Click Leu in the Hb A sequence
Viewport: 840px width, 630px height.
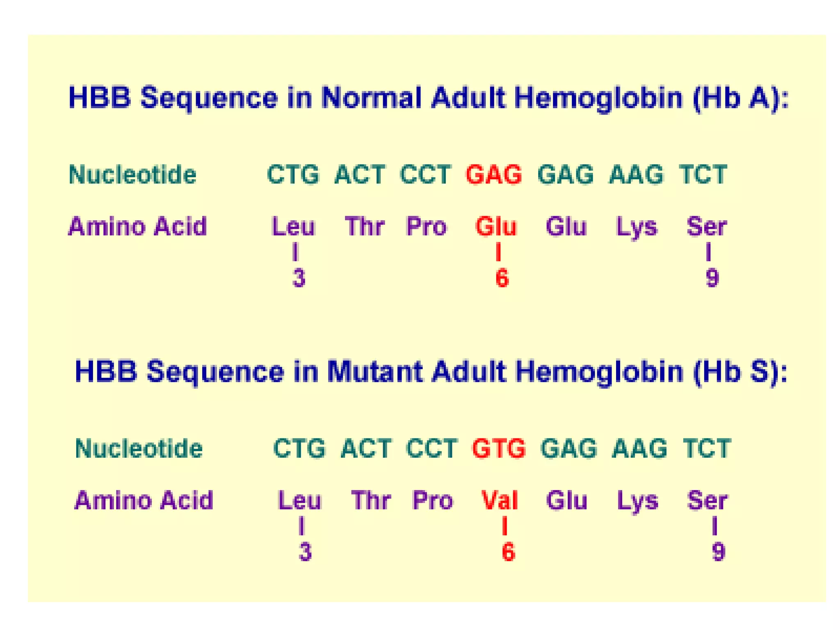coord(293,226)
